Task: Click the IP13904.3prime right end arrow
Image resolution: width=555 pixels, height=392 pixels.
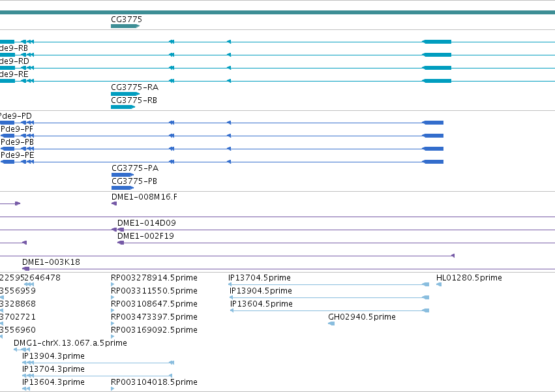Action: [172, 363]
